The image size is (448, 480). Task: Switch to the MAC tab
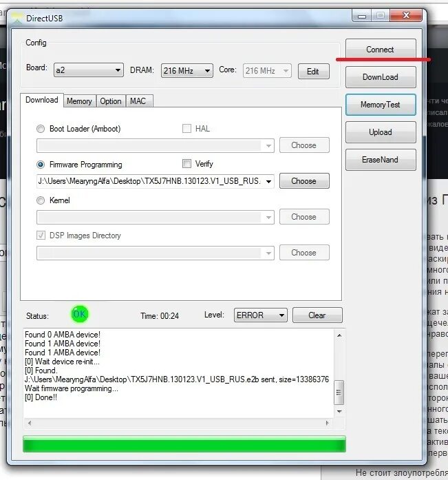tap(138, 101)
